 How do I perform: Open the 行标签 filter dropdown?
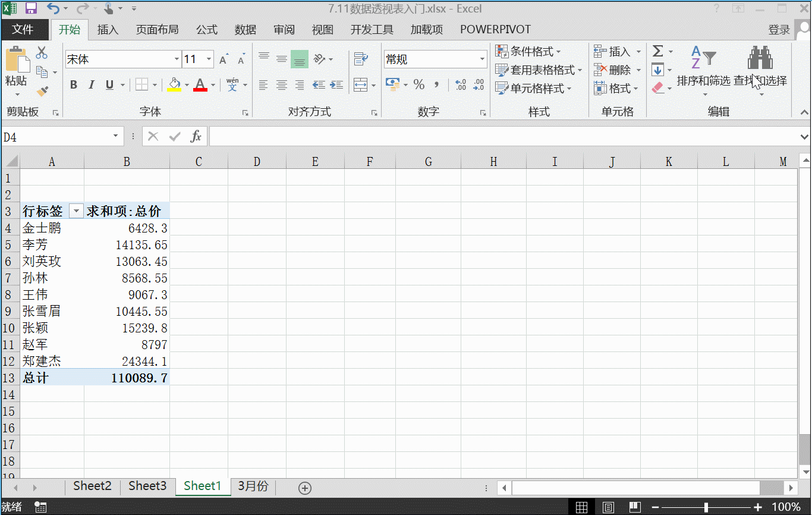[x=76, y=210]
